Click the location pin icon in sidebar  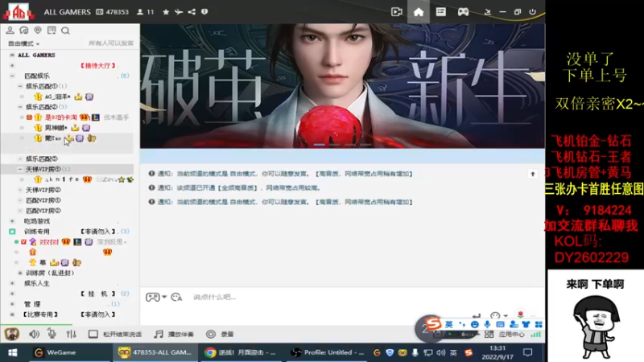(x=38, y=31)
